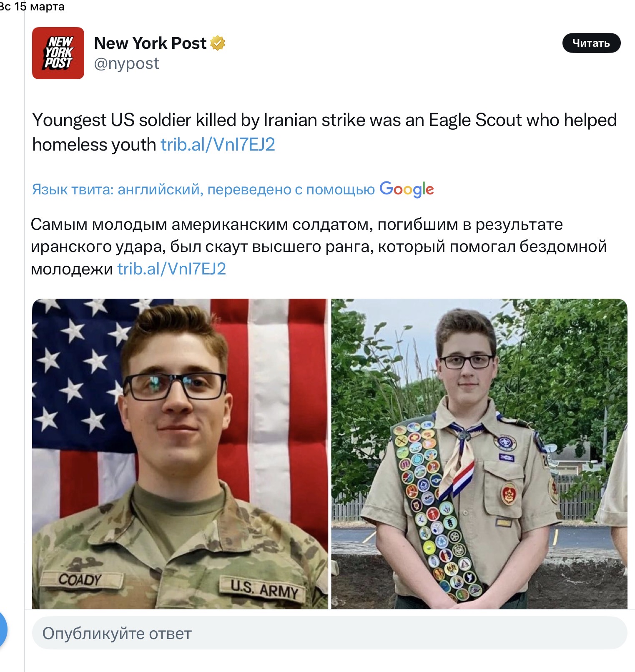Screen dimensions: 635x672
Task: Open trib.al link in the Russian translation
Action: pyautogui.click(x=171, y=269)
